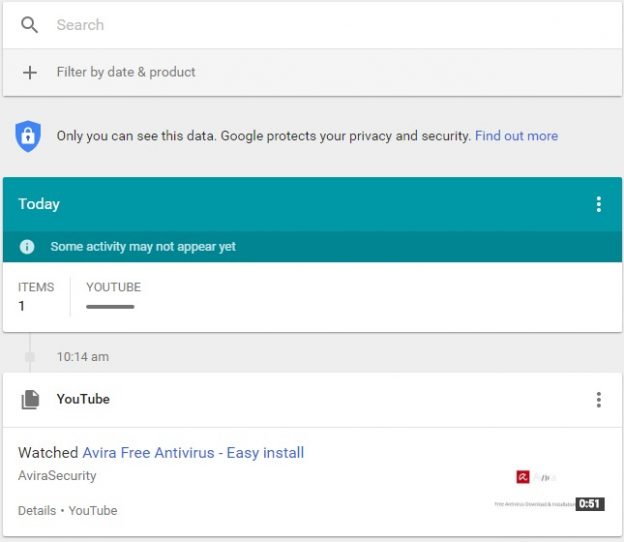
Task: Click 'Some activity may not appear yet' notice
Action: [143, 247]
